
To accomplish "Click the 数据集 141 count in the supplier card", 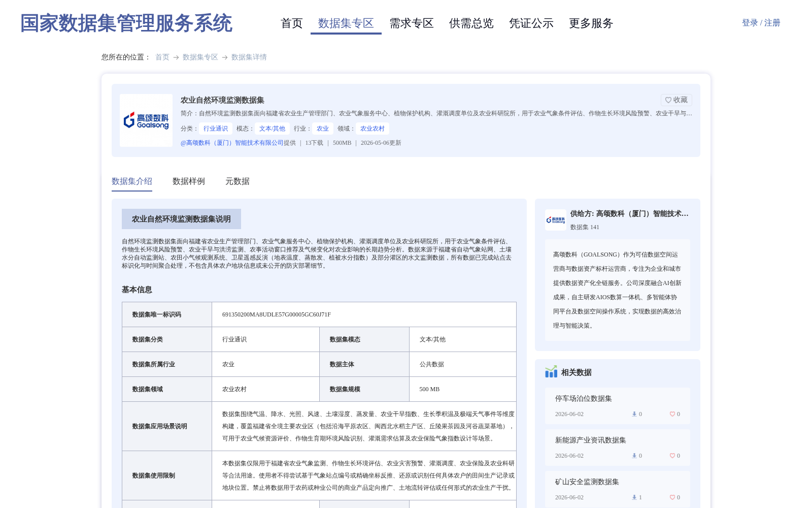I will pyautogui.click(x=585, y=227).
